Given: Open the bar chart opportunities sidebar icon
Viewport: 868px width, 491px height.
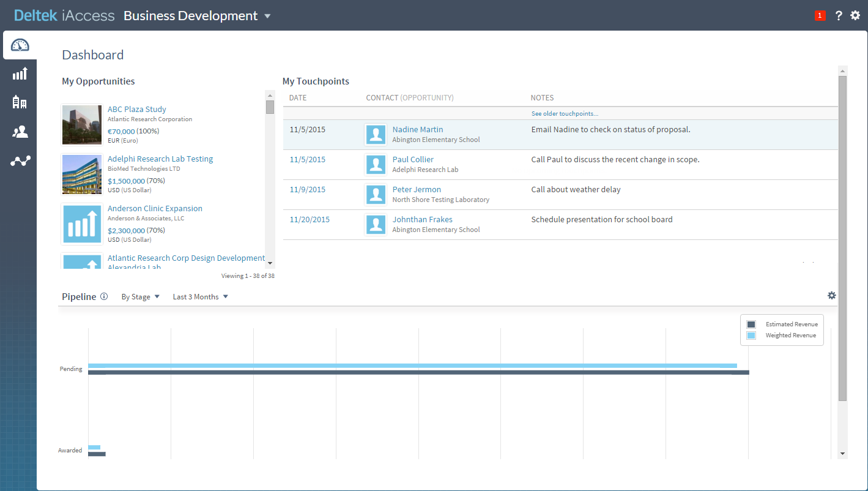Looking at the screenshot, I should [20, 74].
